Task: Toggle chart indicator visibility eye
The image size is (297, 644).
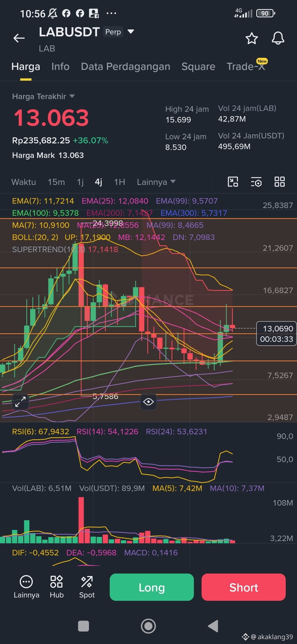Action: 148,402
